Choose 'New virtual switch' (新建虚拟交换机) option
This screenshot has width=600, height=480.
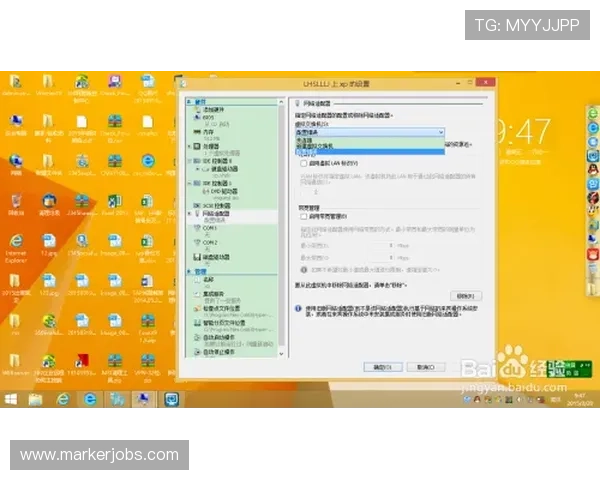coord(370,146)
